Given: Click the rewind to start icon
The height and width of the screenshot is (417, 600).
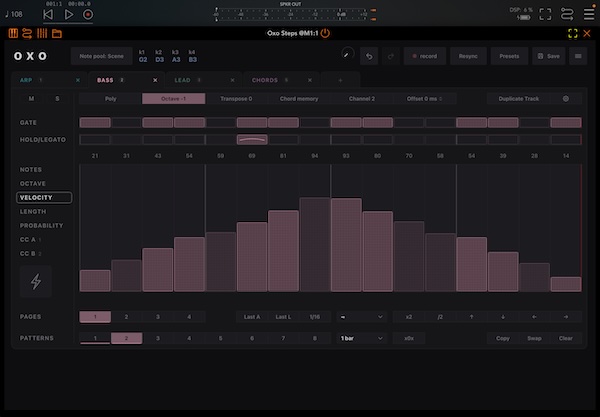Looking at the screenshot, I should coord(48,15).
